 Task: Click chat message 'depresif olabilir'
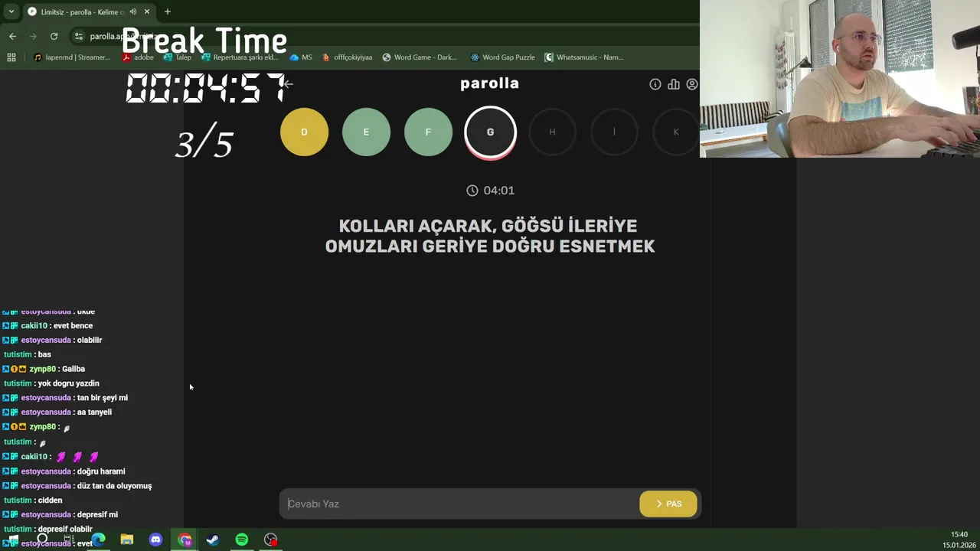pos(65,530)
